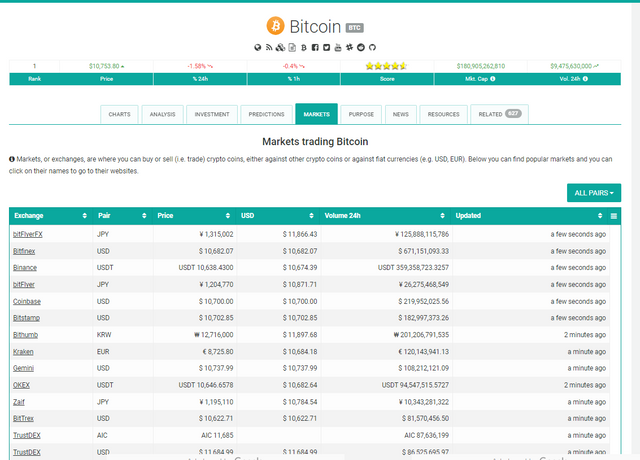Open the GitHub icon link
Screen dimensions: 640x460
pos(372,48)
